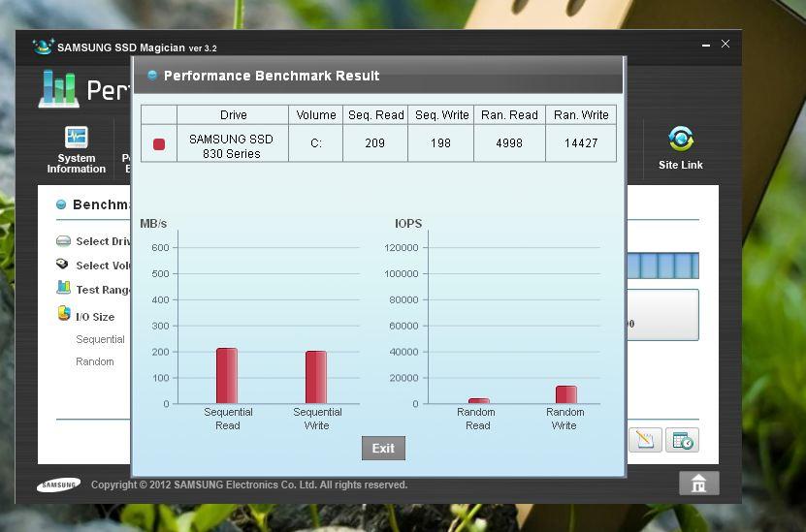Click the Seq. Read column header
The width and height of the screenshot is (806, 532).
click(375, 115)
